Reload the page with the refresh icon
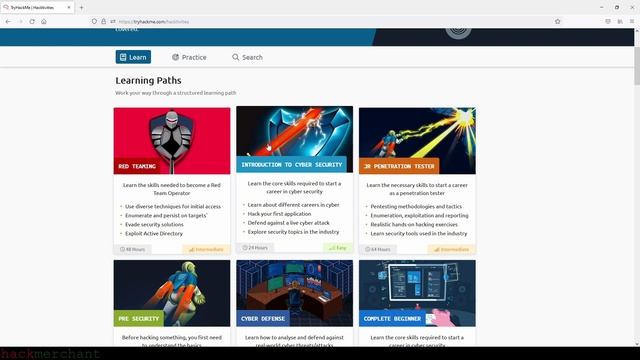Viewport: 640px width, 360px height. point(32,21)
